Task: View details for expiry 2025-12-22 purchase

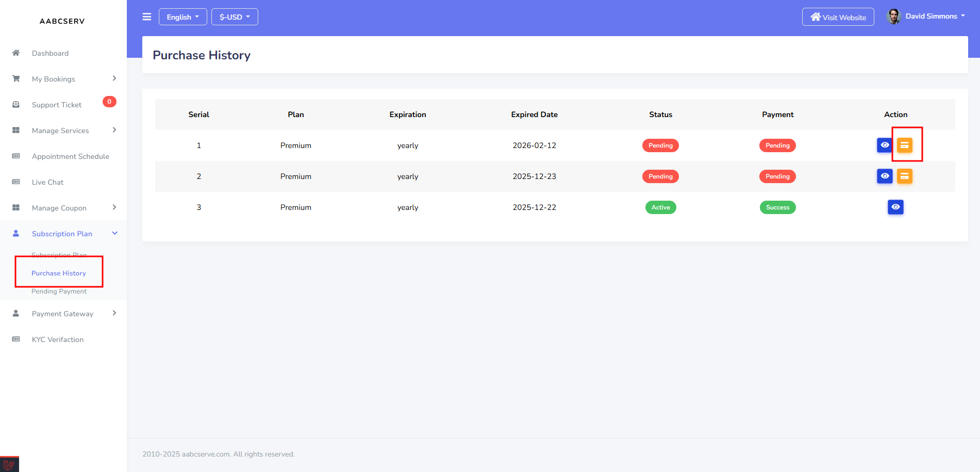Action: click(895, 207)
